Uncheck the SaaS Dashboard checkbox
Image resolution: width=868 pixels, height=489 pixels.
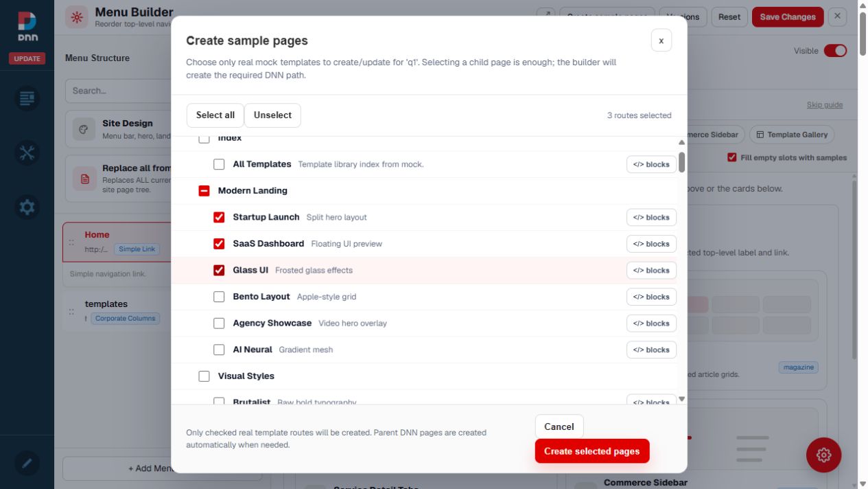click(x=219, y=244)
